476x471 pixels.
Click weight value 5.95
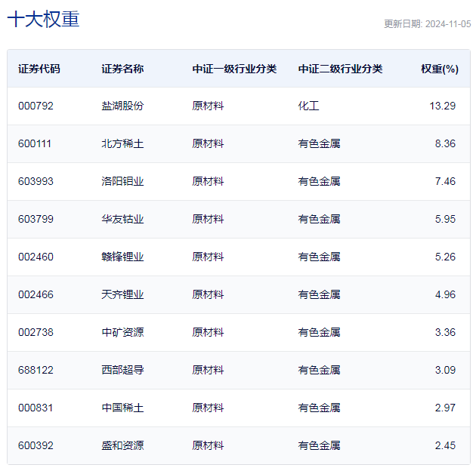445,219
